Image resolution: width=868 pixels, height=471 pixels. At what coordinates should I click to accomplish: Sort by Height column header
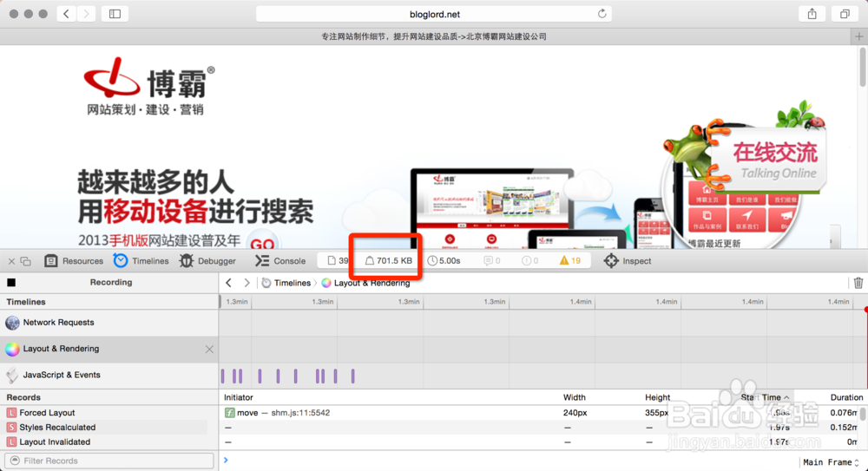658,397
